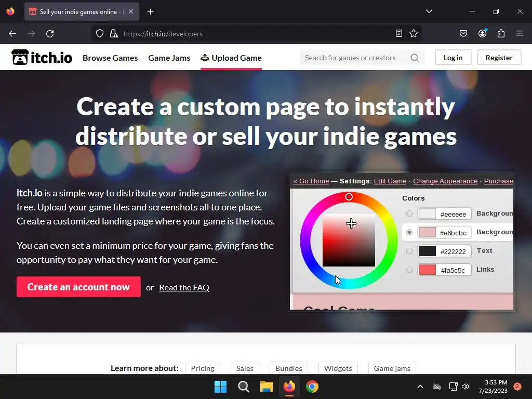Reload the page with refresh icon

point(50,34)
